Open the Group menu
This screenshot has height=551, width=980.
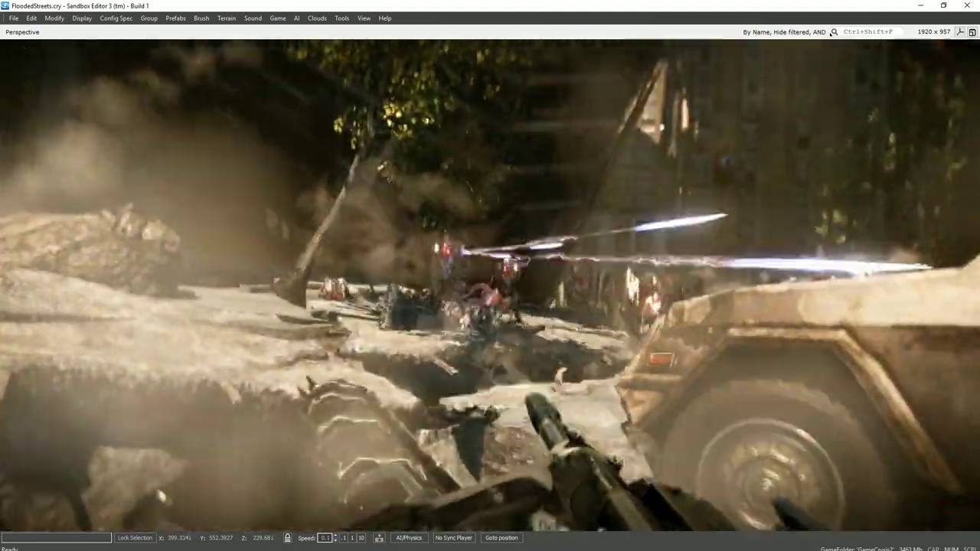point(149,18)
